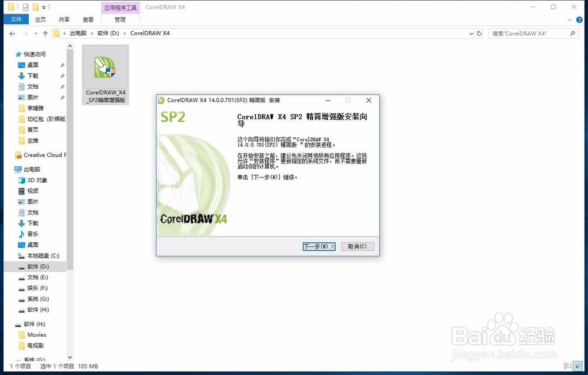Screen dimensions: 588x375
Task: Go back with the left arrow
Action: point(12,34)
